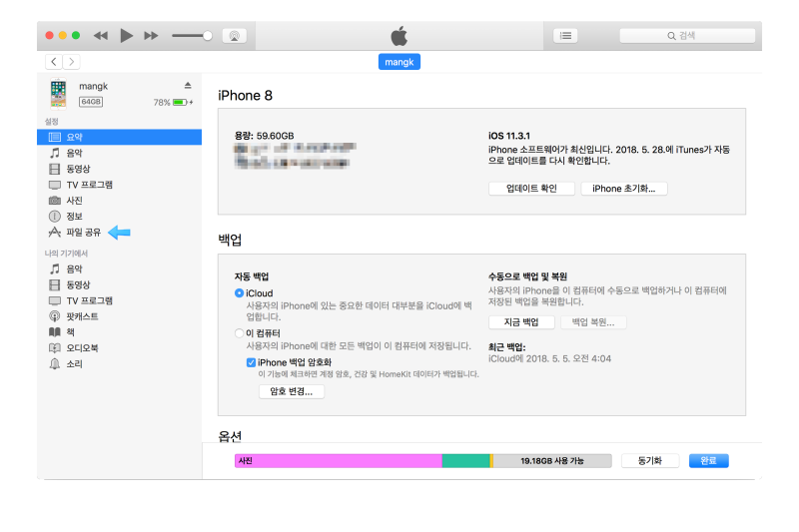Click the iPhone 초기화... button

click(x=624, y=189)
